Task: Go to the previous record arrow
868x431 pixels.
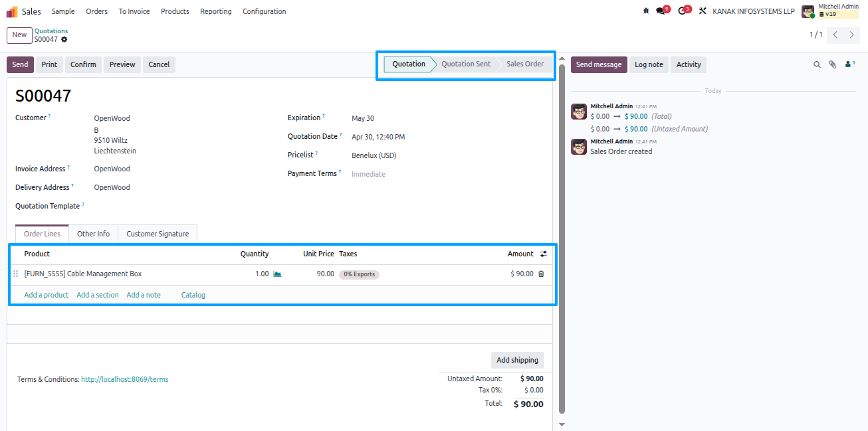Action: click(x=835, y=35)
